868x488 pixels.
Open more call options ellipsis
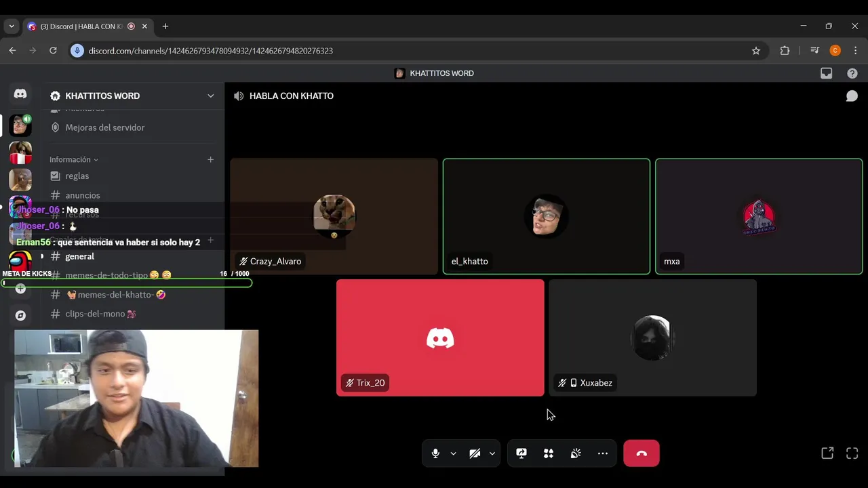603,453
